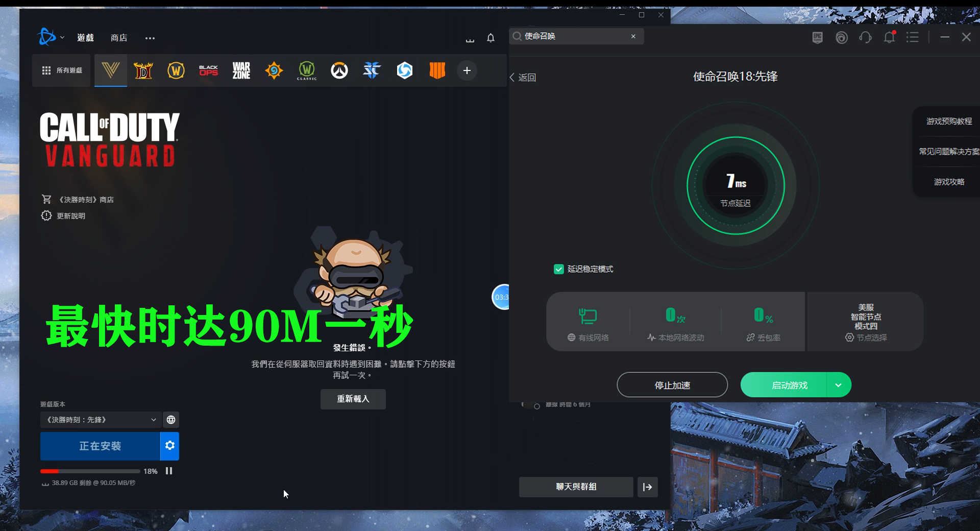980x531 pixels.
Task: Select Diablo II game icon
Action: click(143, 70)
